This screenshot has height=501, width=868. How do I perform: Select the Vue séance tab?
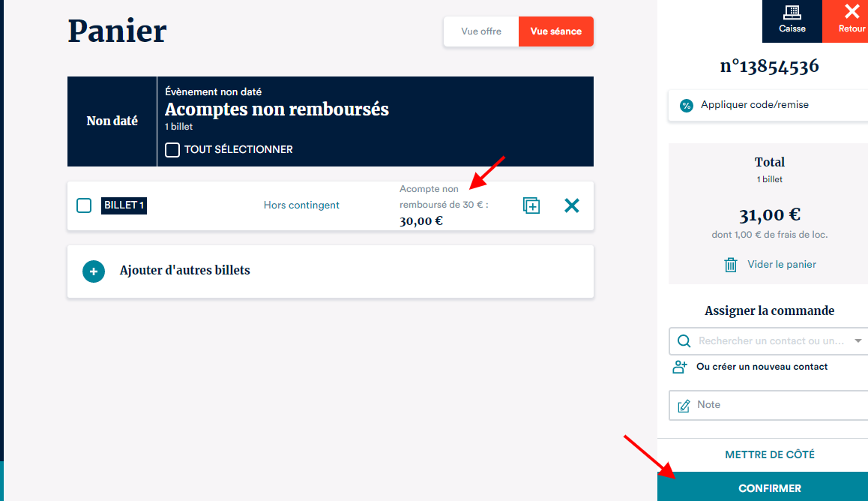tap(555, 31)
